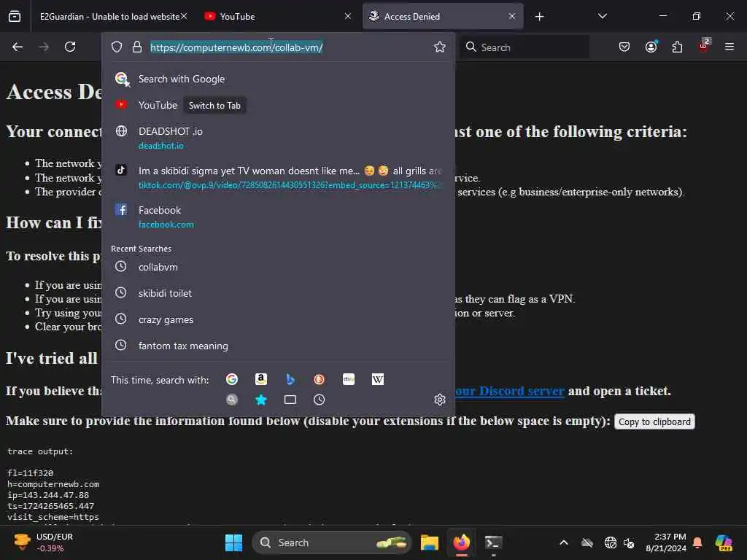The width and height of the screenshot is (747, 560).
Task: Switch to the YouTube tab
Action: (x=278, y=16)
